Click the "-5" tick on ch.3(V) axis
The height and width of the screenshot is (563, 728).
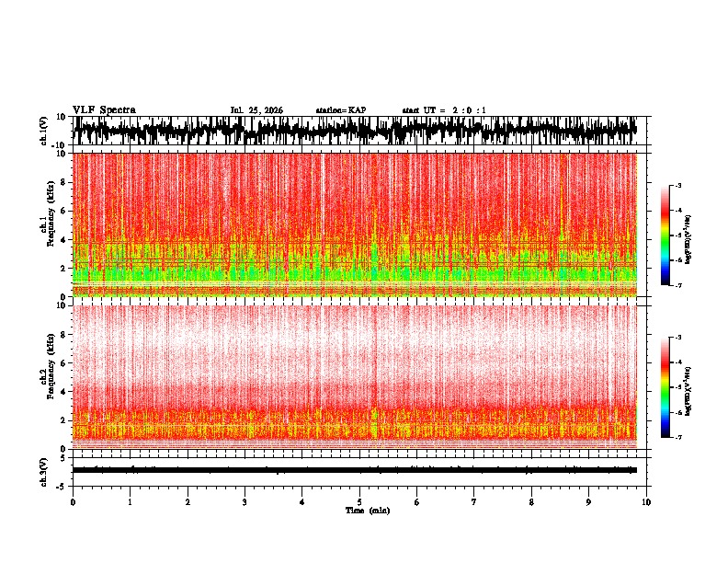(63, 487)
